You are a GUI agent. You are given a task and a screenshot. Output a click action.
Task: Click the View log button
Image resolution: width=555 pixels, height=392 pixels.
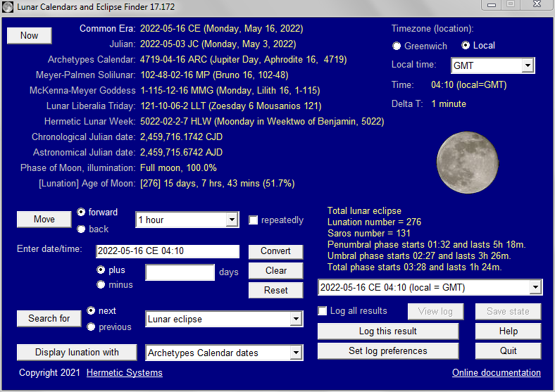(x=435, y=311)
